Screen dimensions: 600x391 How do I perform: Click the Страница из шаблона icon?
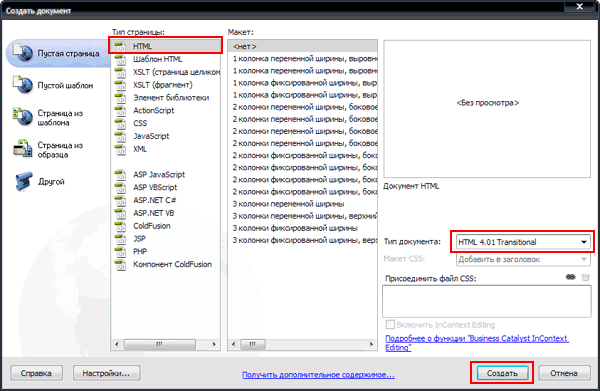(23, 117)
